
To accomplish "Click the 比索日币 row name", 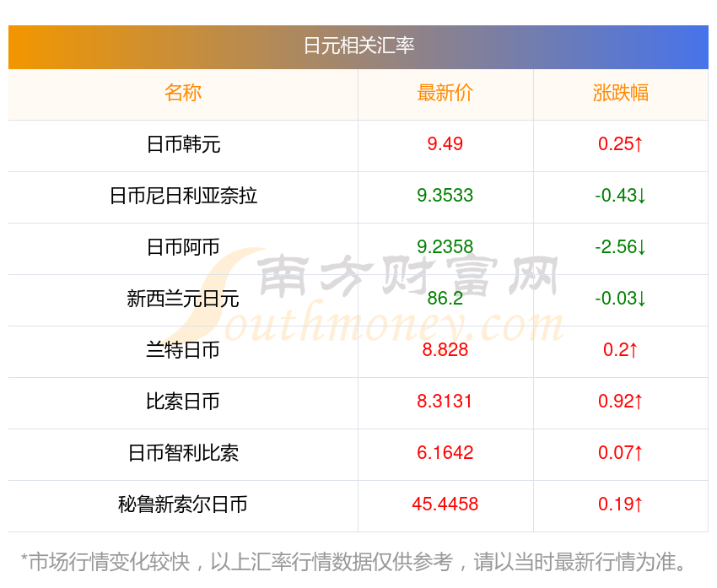I will (x=183, y=402).
